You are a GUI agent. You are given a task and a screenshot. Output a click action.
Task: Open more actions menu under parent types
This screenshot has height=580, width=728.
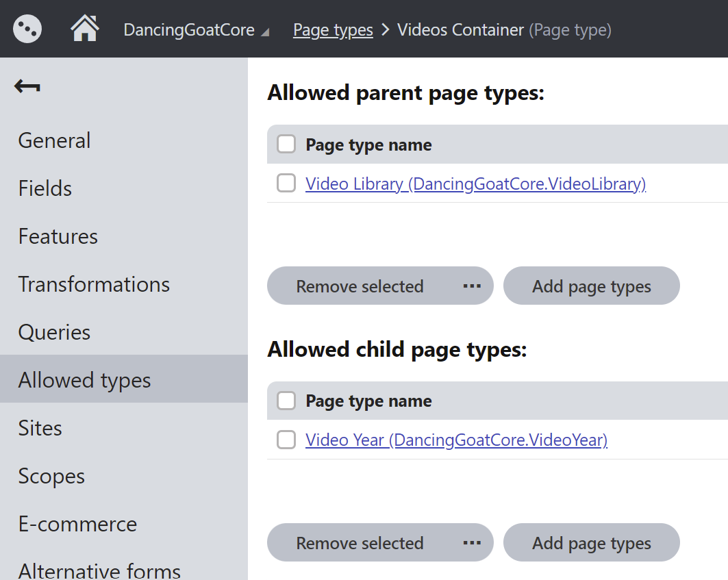[472, 286]
